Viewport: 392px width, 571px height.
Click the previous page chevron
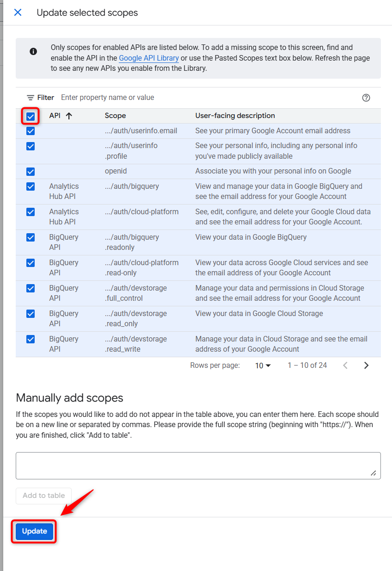tap(345, 365)
